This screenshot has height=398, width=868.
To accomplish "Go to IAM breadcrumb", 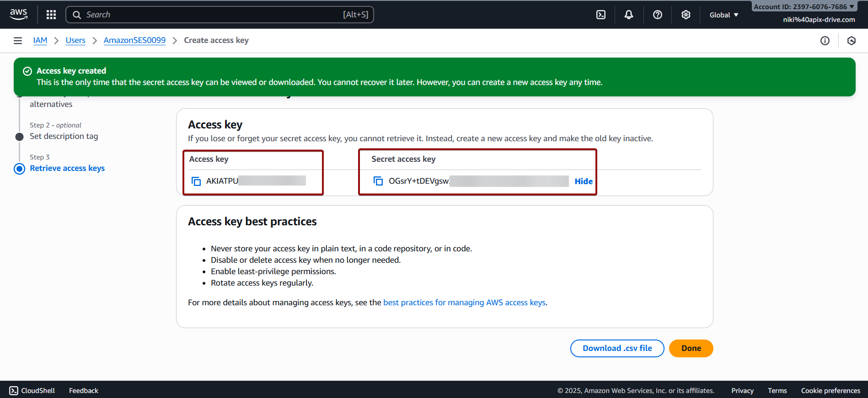I will tap(40, 41).
